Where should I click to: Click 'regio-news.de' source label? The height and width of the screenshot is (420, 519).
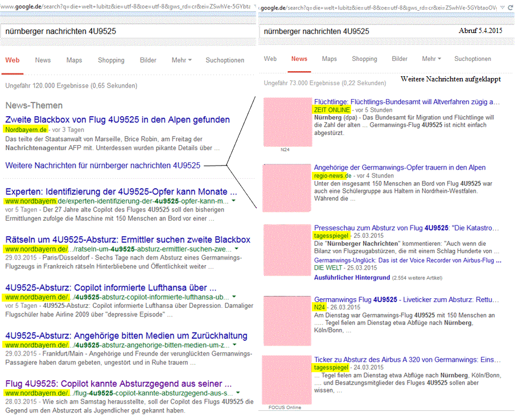tap(333, 176)
